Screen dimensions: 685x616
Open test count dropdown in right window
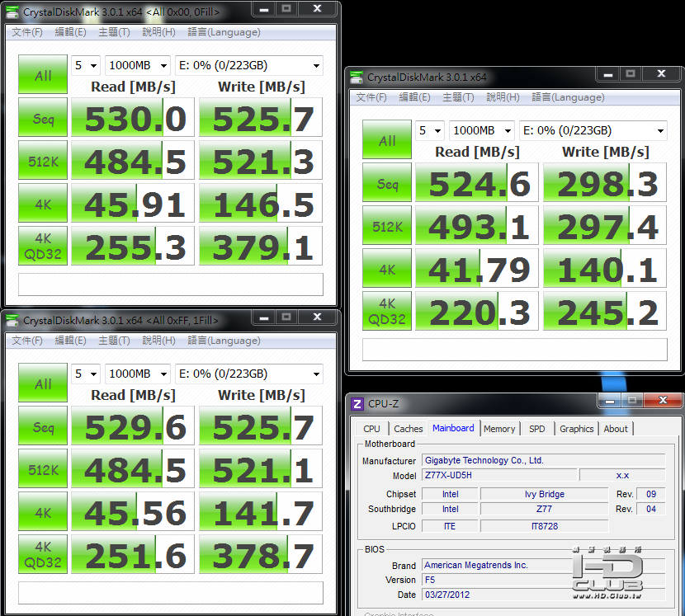430,130
